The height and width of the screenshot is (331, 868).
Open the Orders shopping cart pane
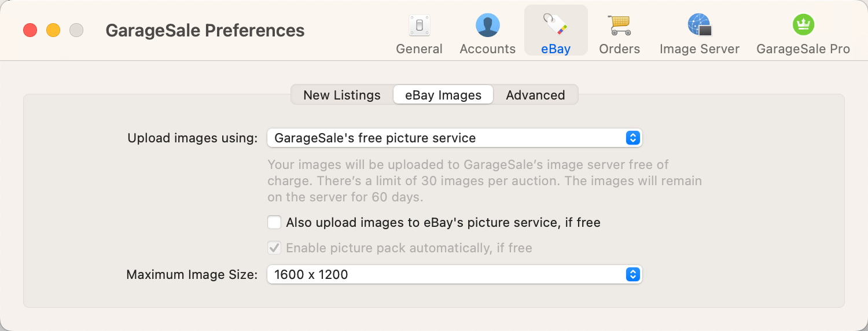point(619,34)
